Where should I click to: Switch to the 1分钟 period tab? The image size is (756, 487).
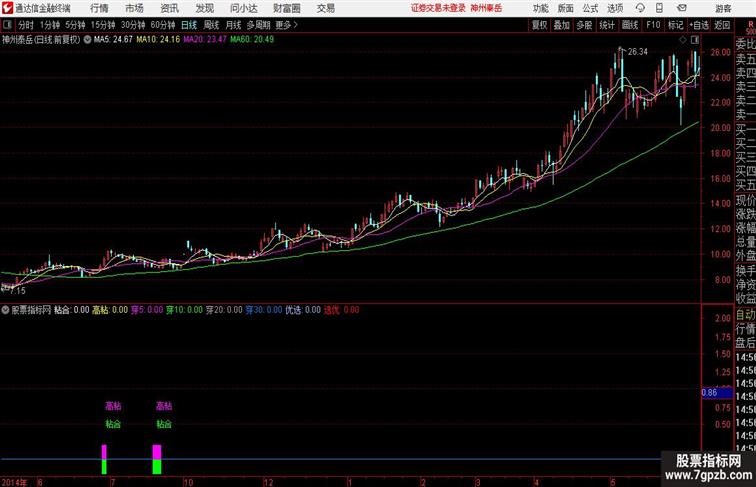[x=49, y=25]
